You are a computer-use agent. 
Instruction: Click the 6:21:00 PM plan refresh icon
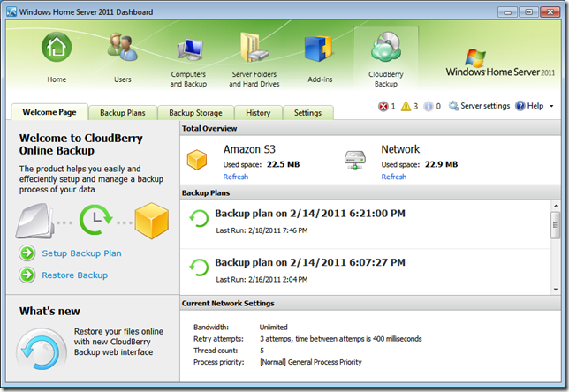click(x=199, y=218)
